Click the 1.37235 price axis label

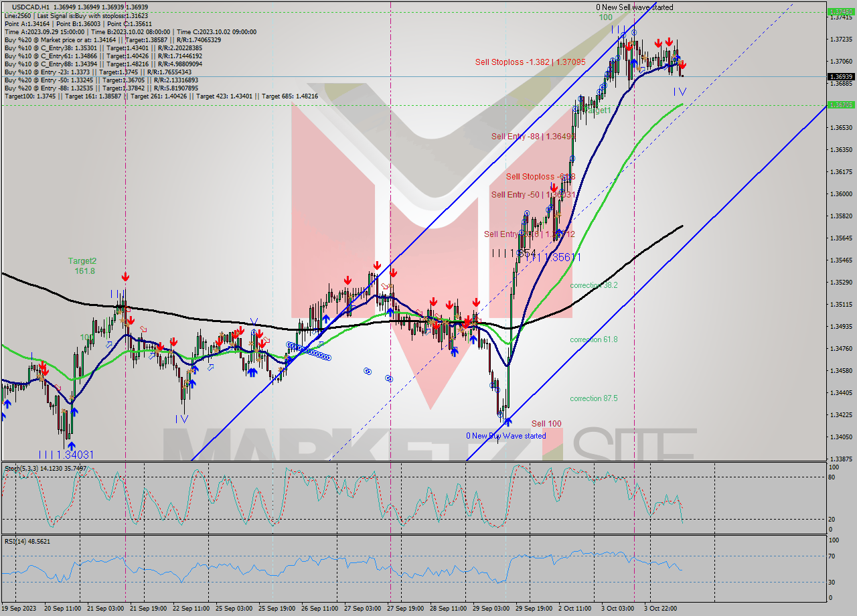click(x=840, y=40)
